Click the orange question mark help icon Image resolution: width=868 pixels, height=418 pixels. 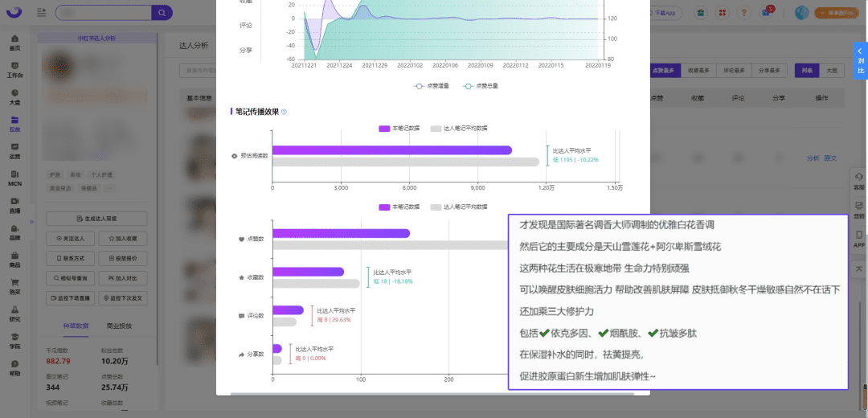pyautogui.click(x=743, y=13)
